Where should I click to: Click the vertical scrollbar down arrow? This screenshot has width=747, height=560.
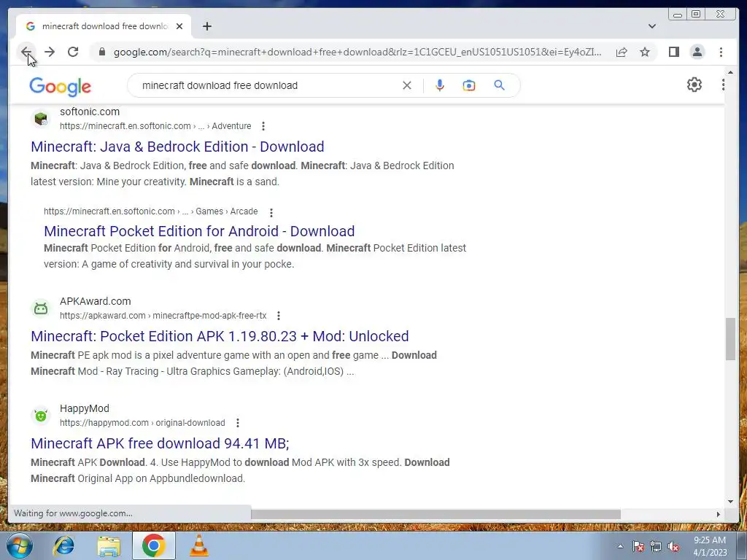point(730,502)
